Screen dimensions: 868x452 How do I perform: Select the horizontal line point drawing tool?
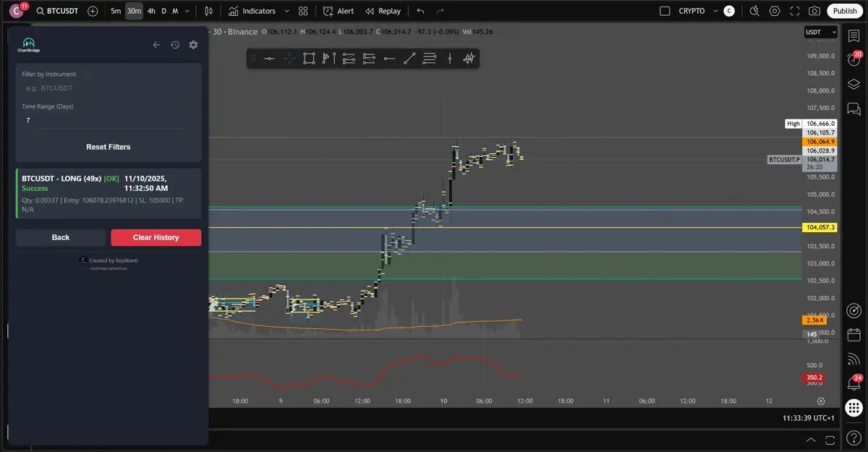tap(269, 59)
